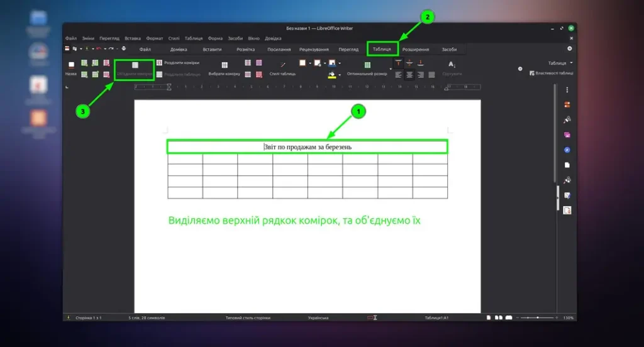
Task: Open the Стилі menu
Action: point(174,38)
